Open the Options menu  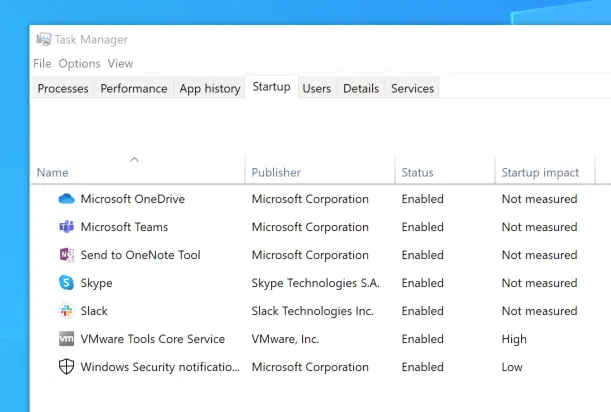pos(79,63)
